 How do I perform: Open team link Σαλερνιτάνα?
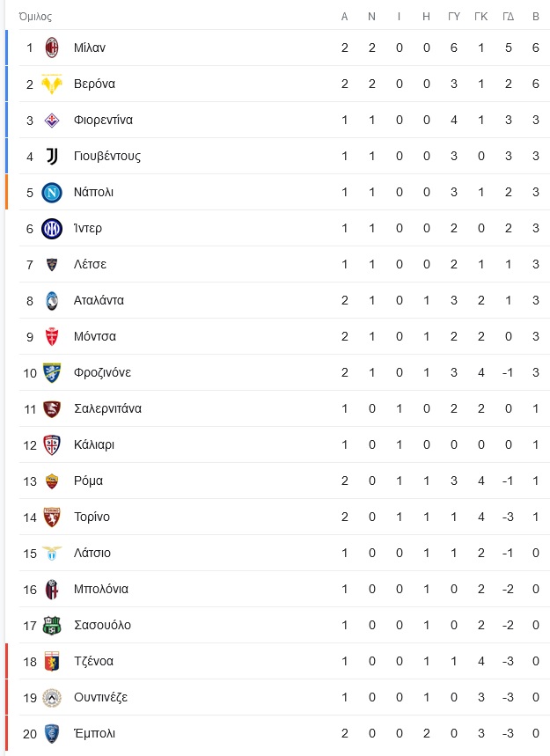point(107,408)
